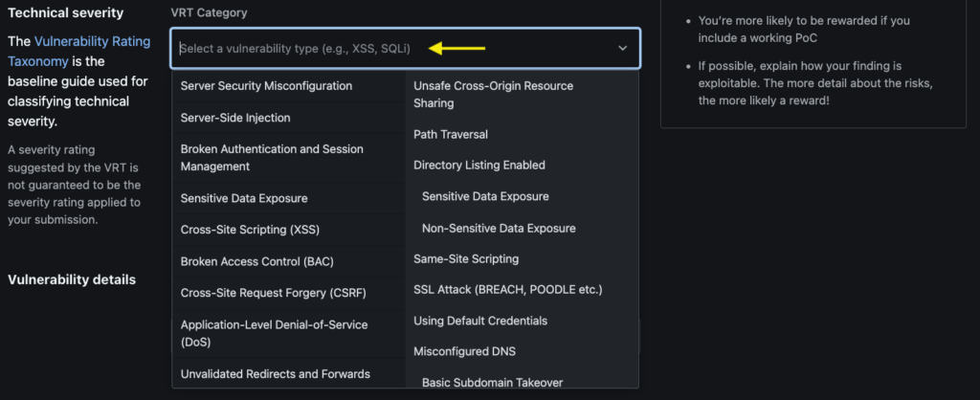
Task: Choose Same-Site Scripting option
Action: point(466,258)
